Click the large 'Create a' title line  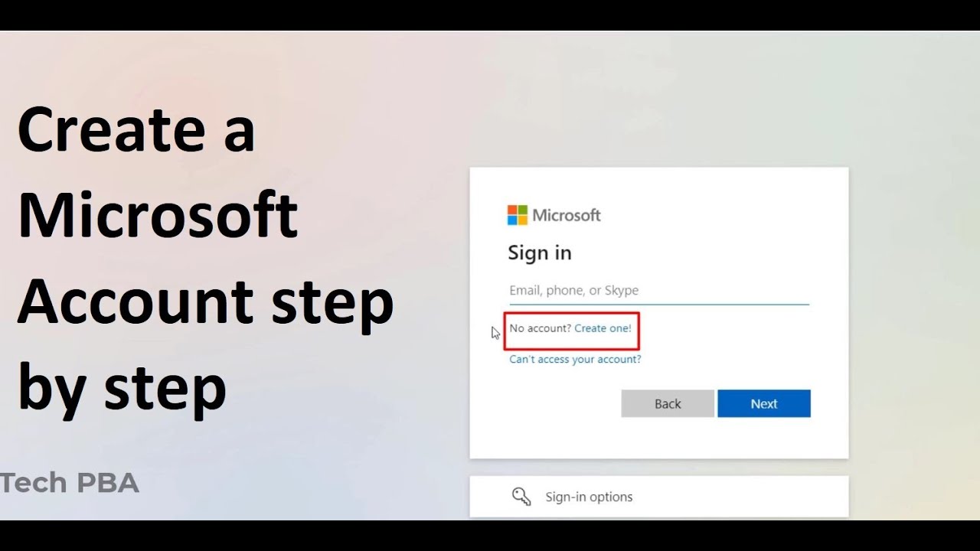[x=136, y=129]
